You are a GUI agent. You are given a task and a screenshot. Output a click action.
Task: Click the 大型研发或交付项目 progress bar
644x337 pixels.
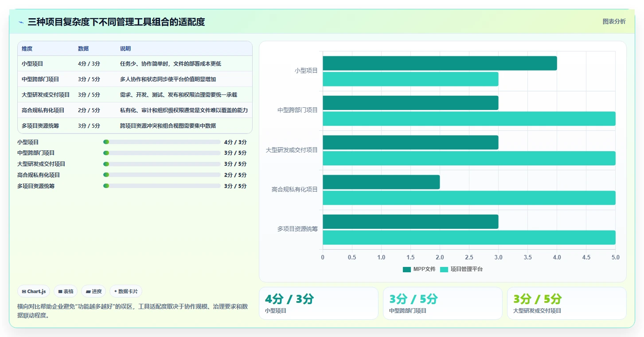(x=162, y=164)
